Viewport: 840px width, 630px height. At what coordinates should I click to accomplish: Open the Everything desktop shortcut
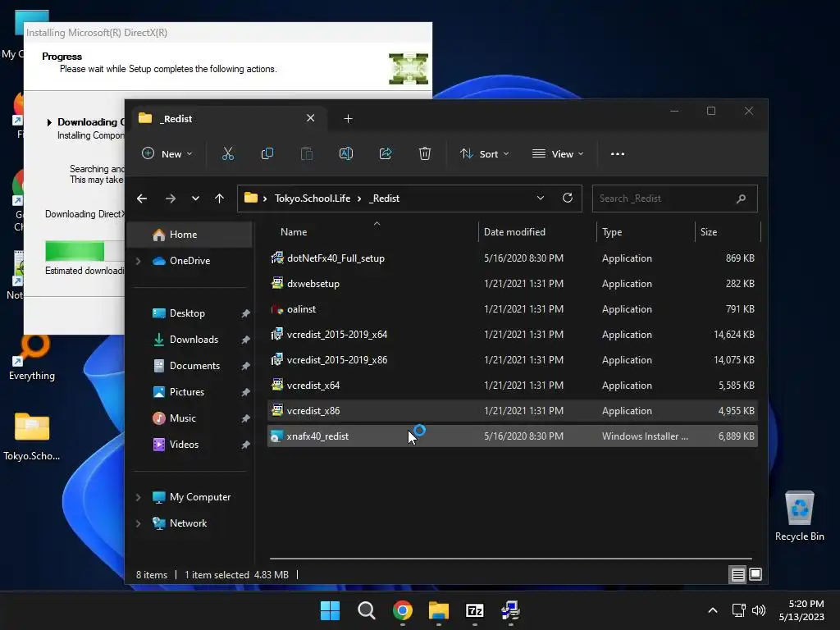tap(32, 356)
